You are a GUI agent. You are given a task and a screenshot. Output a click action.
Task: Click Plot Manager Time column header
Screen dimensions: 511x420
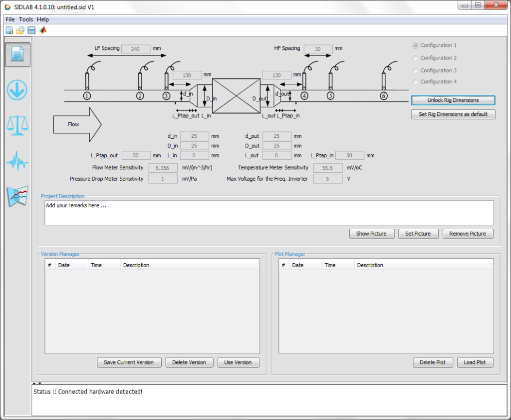pos(339,265)
